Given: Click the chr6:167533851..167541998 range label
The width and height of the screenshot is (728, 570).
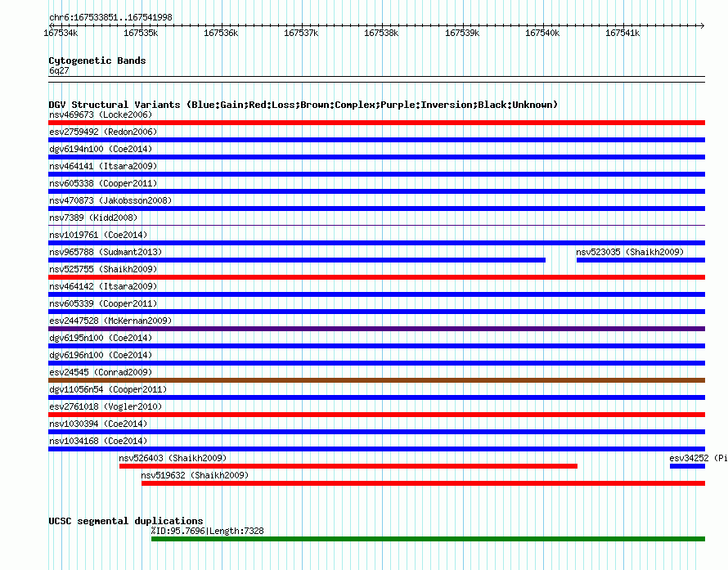Looking at the screenshot, I should coord(110,18).
